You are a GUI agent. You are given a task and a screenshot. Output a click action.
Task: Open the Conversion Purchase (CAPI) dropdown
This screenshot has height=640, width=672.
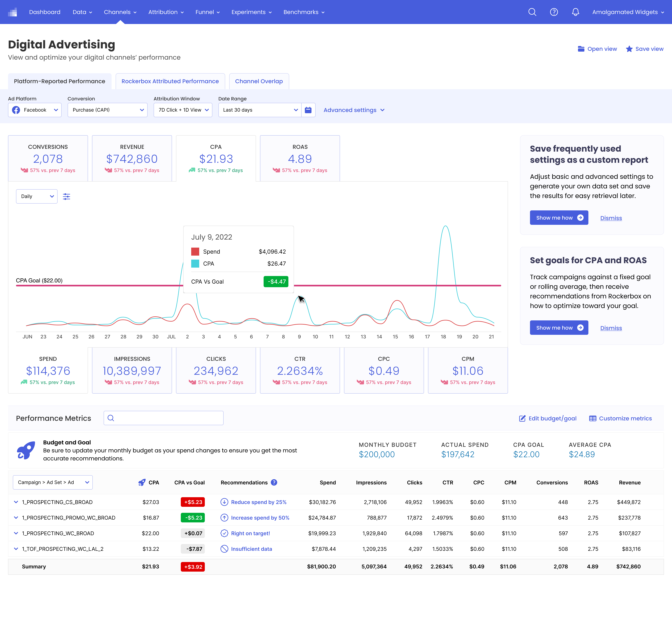(107, 110)
